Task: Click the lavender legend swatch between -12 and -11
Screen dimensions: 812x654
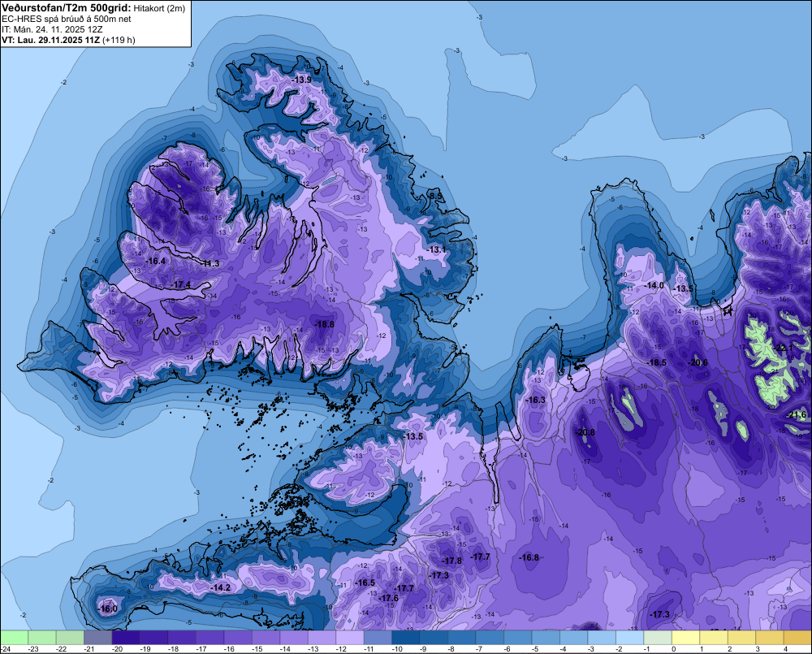Action: (x=349, y=637)
